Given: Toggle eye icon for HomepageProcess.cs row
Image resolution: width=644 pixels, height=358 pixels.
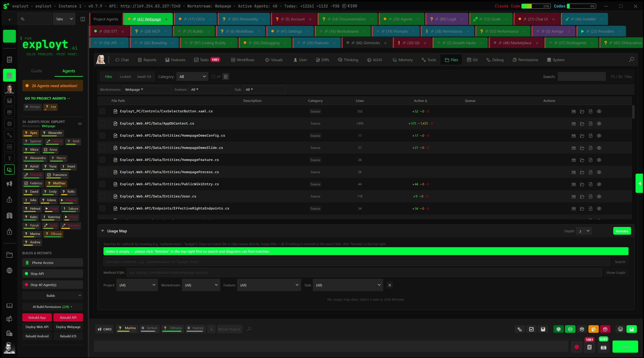Looking at the screenshot, I should [x=599, y=172].
